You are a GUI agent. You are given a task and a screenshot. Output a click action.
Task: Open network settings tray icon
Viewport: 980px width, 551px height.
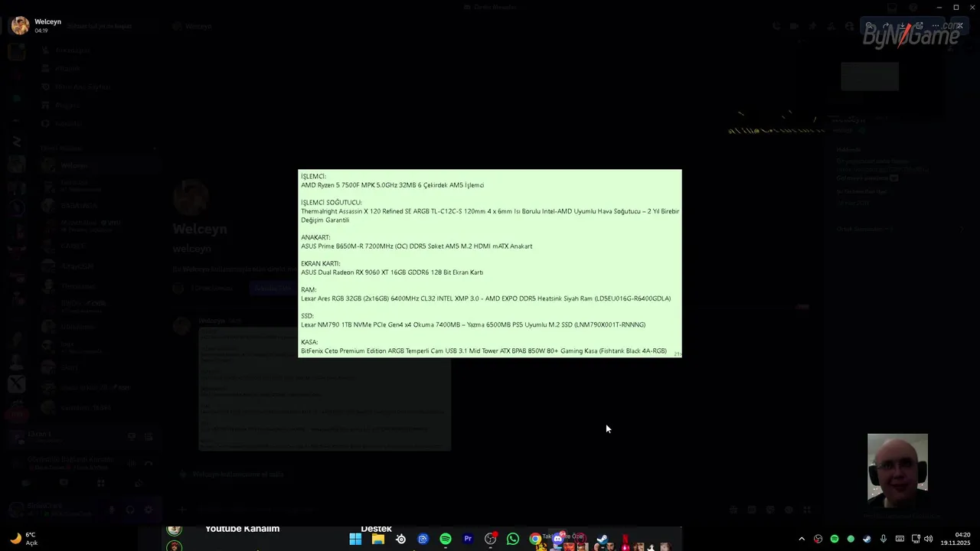pyautogui.click(x=916, y=539)
